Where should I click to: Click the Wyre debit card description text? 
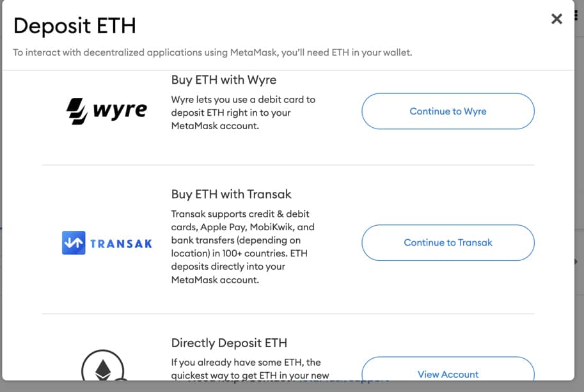pos(243,113)
